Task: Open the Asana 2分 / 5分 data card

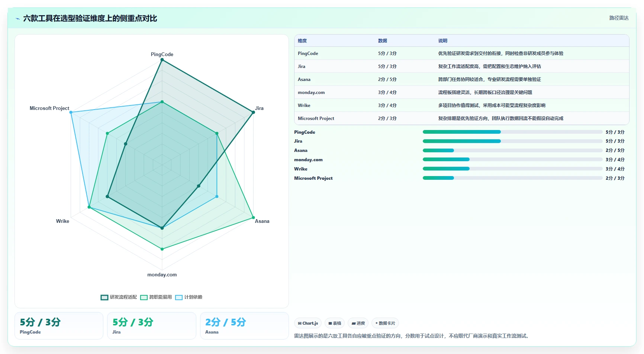Action: pyautogui.click(x=244, y=326)
